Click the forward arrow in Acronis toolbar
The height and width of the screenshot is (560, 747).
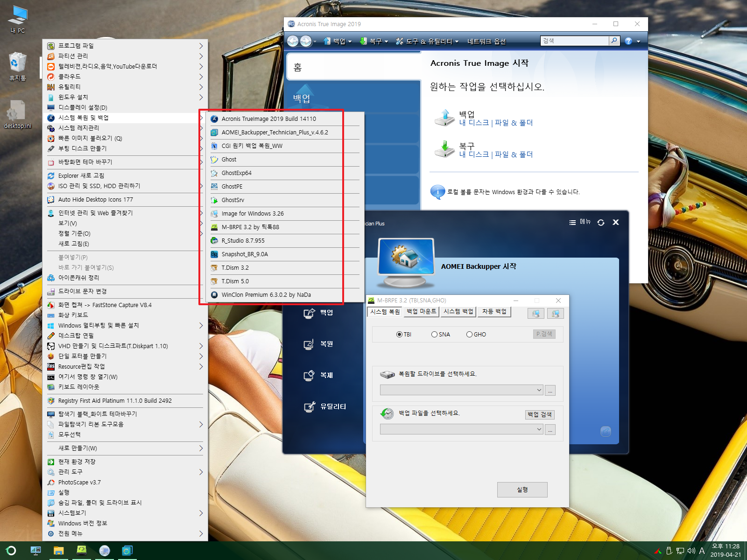click(x=306, y=41)
